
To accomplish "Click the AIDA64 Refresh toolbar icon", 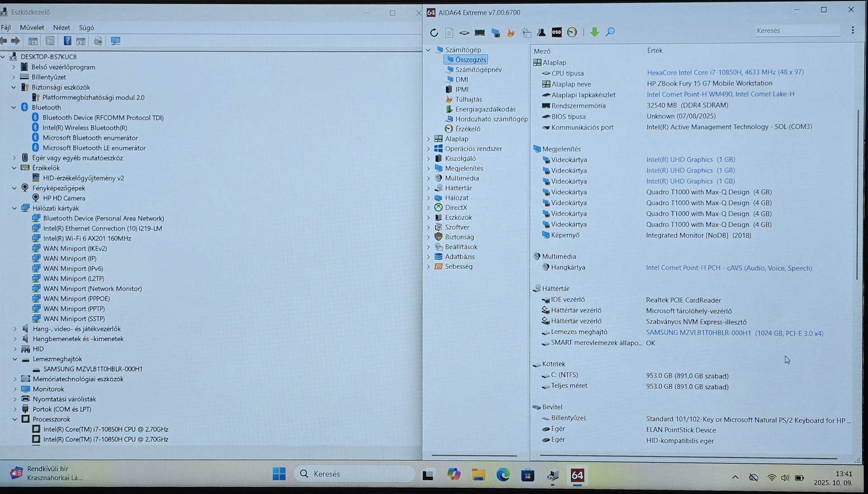I will 434,32.
